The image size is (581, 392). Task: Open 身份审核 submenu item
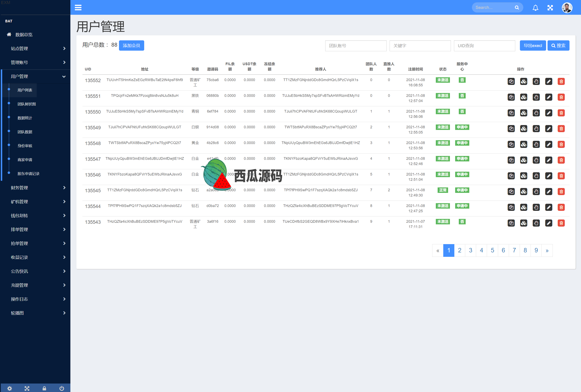25,146
